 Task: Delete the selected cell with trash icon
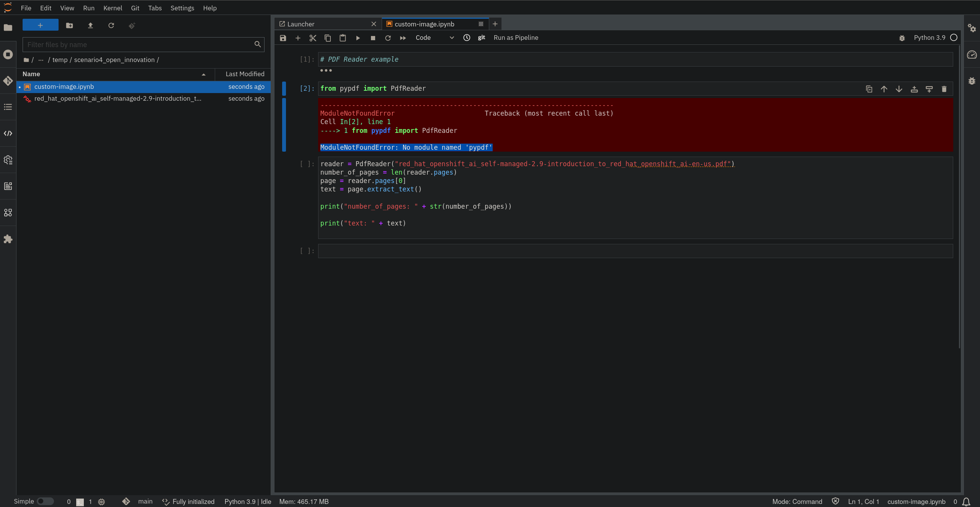[944, 89]
